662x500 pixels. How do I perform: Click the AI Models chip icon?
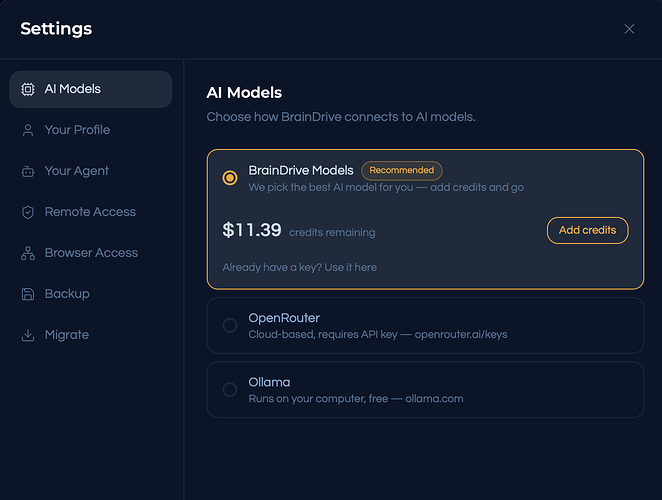point(28,89)
